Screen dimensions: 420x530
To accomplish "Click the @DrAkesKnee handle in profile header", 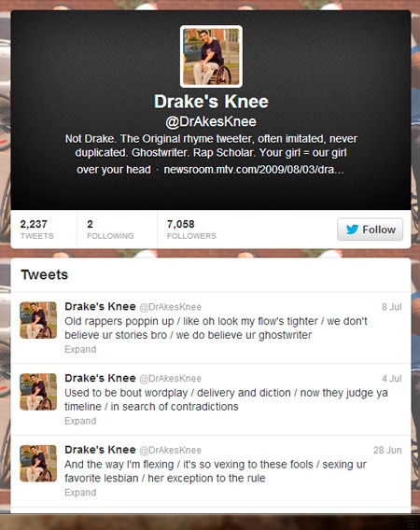I will [x=211, y=121].
